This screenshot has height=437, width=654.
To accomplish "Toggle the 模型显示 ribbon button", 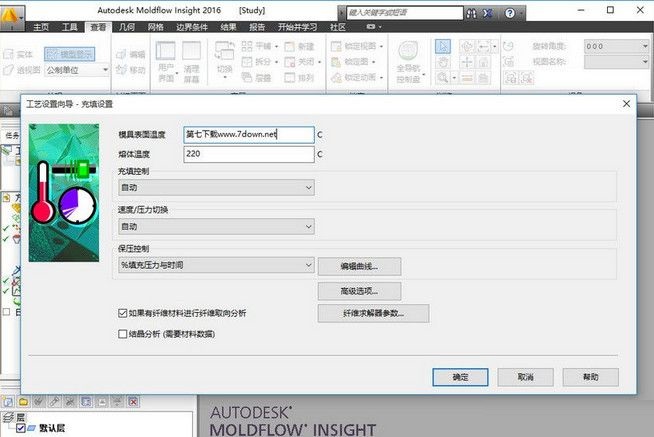I will click(70, 54).
